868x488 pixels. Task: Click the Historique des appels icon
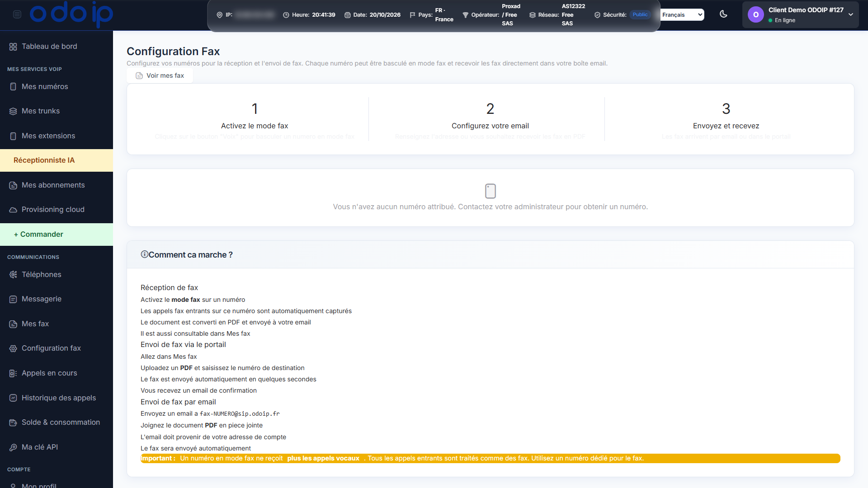pyautogui.click(x=13, y=398)
